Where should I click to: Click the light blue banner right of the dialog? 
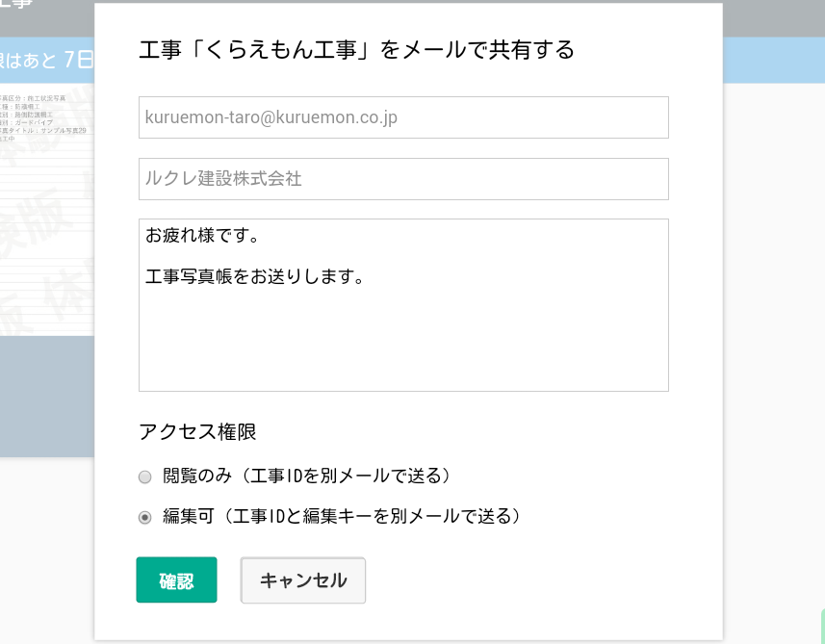[773, 60]
